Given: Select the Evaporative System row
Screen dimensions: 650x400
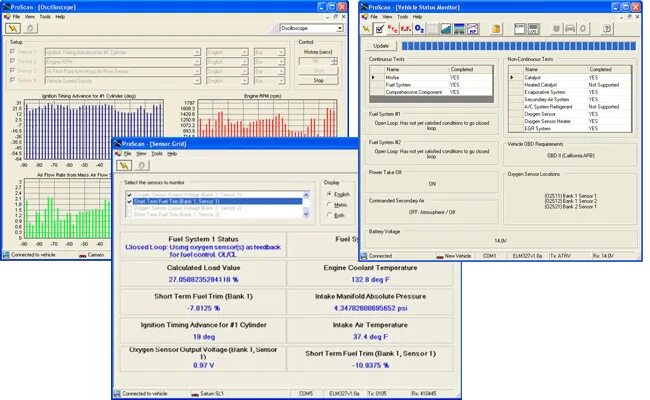Looking at the screenshot, I should click(570, 92).
